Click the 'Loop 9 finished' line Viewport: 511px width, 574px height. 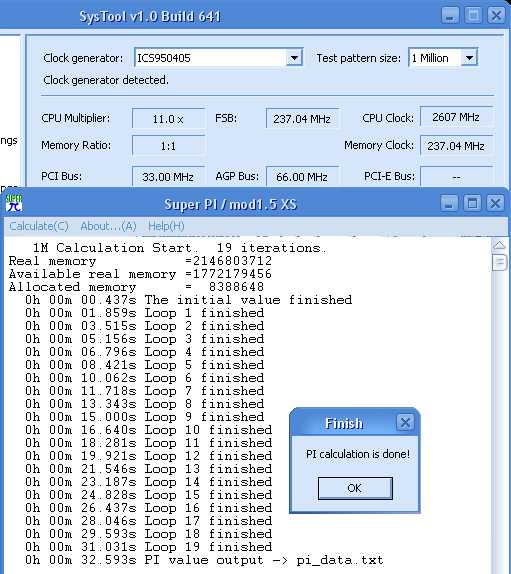pos(145,417)
